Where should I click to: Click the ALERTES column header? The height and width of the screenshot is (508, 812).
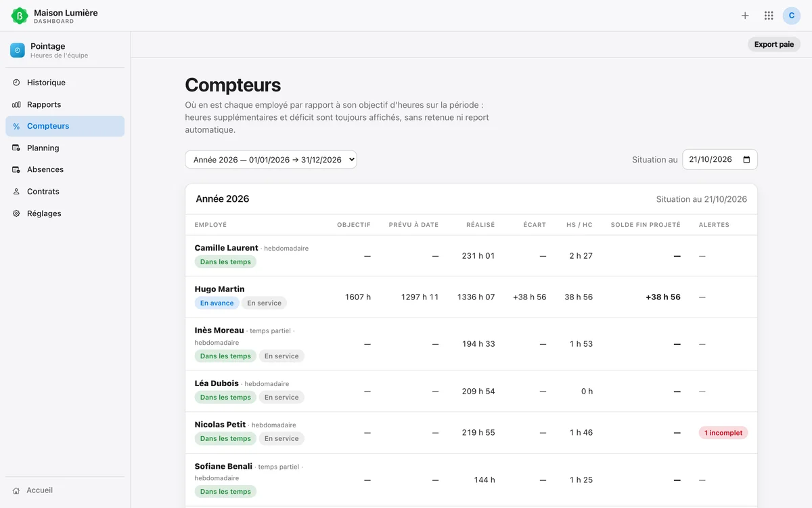coord(714,225)
